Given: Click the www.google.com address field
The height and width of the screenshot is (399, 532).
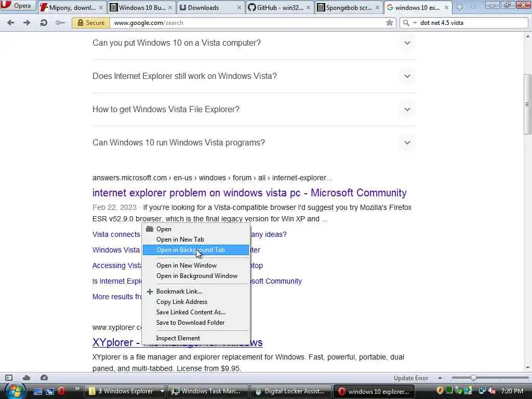Looking at the screenshot, I should 248,23.
